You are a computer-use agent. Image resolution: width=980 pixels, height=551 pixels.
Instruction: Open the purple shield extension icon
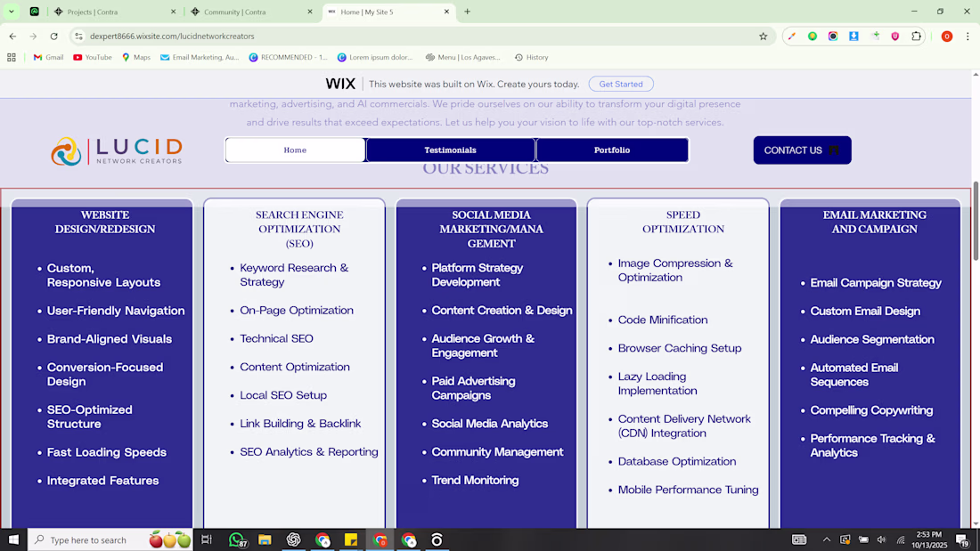point(895,36)
